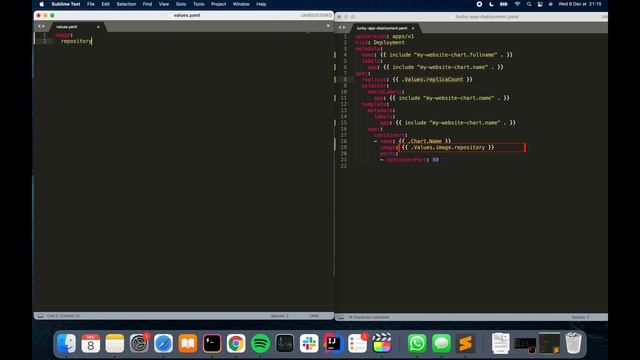Go to previous tab in values.yaml window
The image size is (640, 360).
[39, 27]
